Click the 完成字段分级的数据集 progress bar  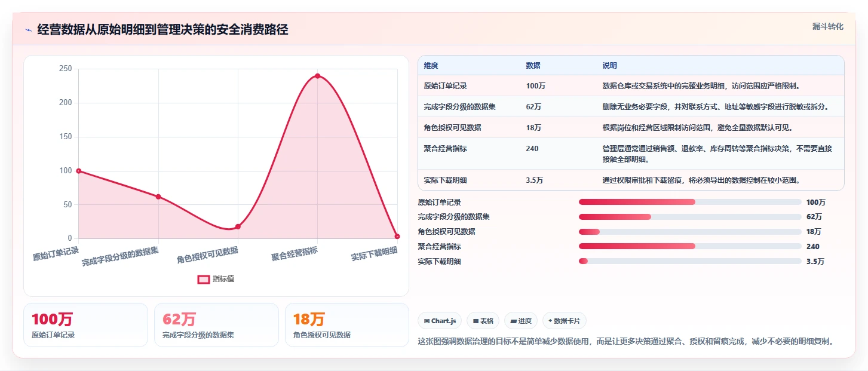[690, 217]
